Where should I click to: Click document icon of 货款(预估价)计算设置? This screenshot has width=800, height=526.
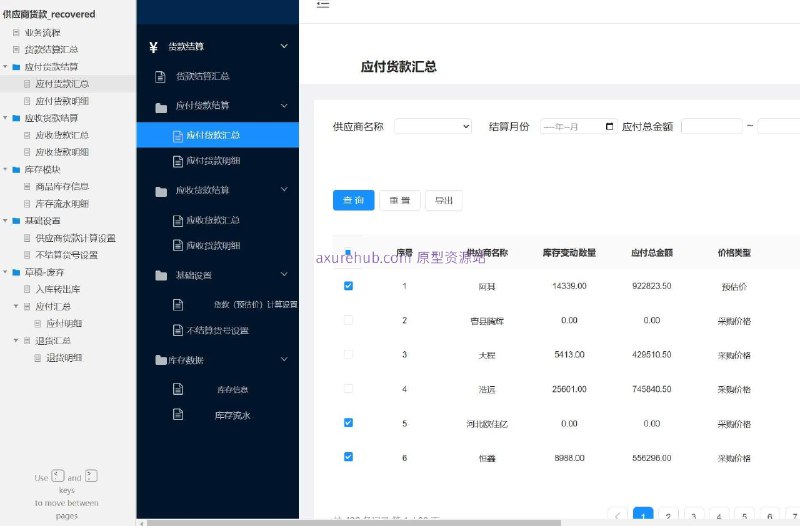pyautogui.click(x=178, y=305)
